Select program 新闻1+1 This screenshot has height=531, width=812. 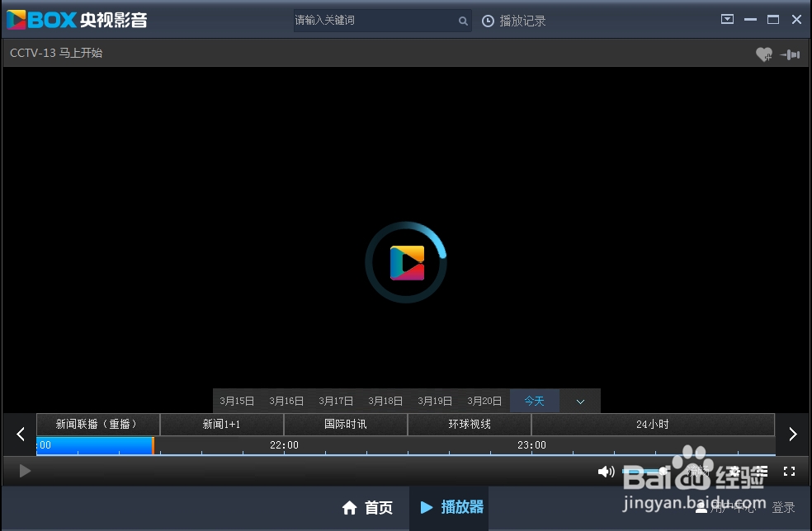(x=222, y=425)
